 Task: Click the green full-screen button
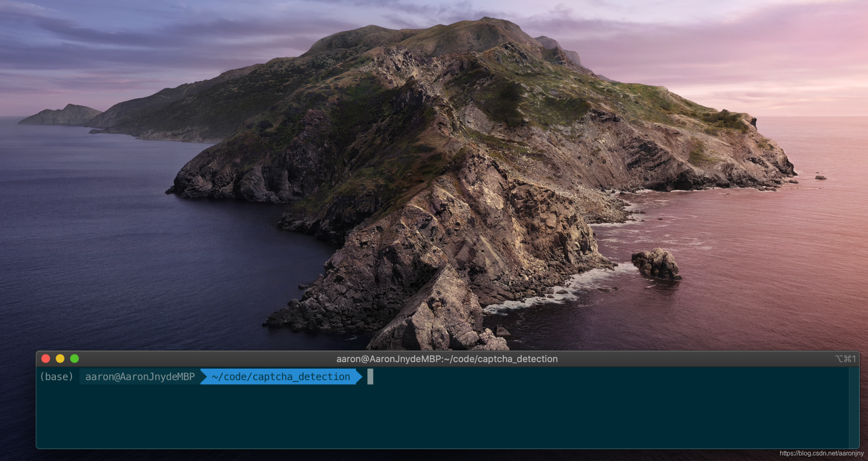coord(74,359)
